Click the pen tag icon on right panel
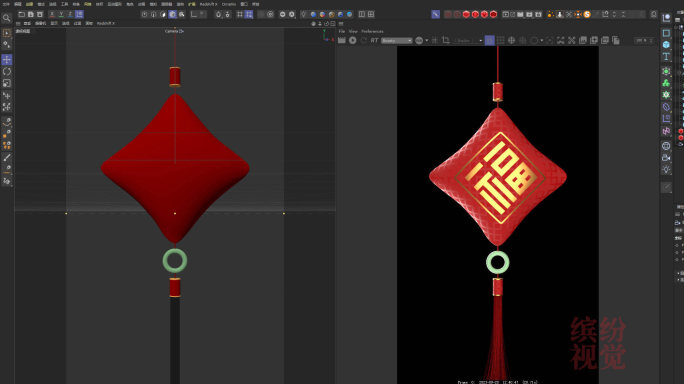684x384 pixels. pyautogui.click(x=666, y=106)
